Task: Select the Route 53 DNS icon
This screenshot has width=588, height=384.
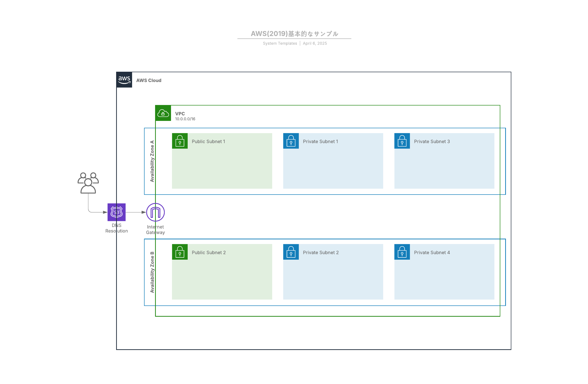Action: pos(116,212)
